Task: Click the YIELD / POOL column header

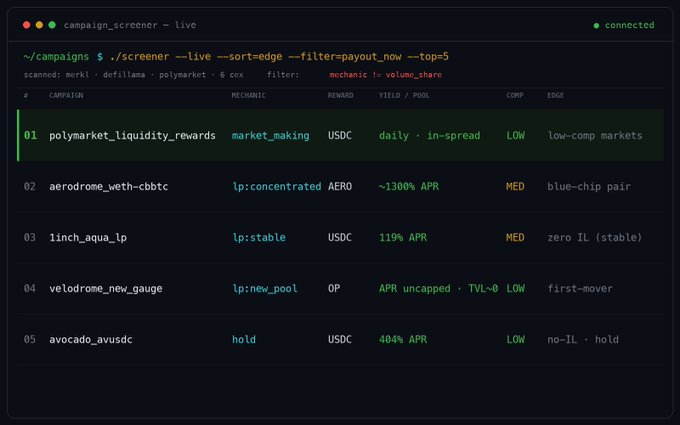Action: [404, 95]
